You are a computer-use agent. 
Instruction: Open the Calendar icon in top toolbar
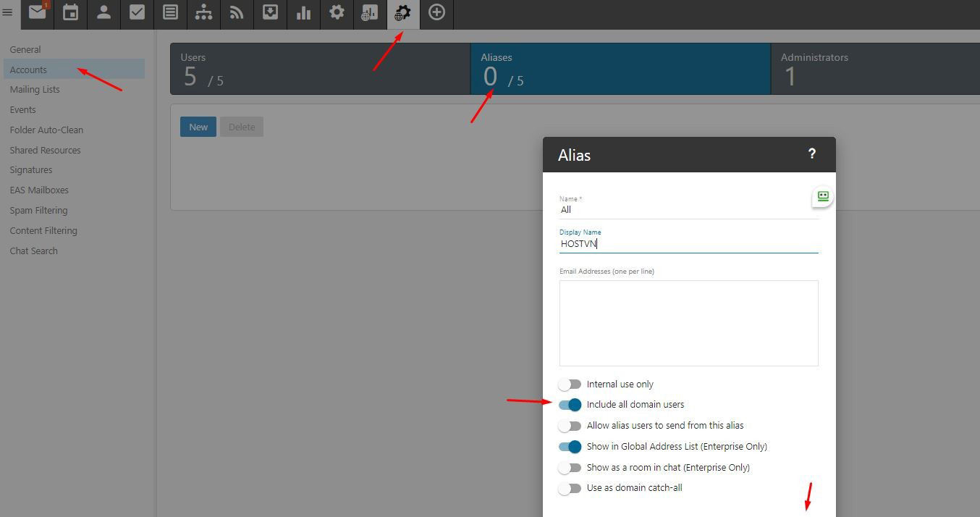70,13
